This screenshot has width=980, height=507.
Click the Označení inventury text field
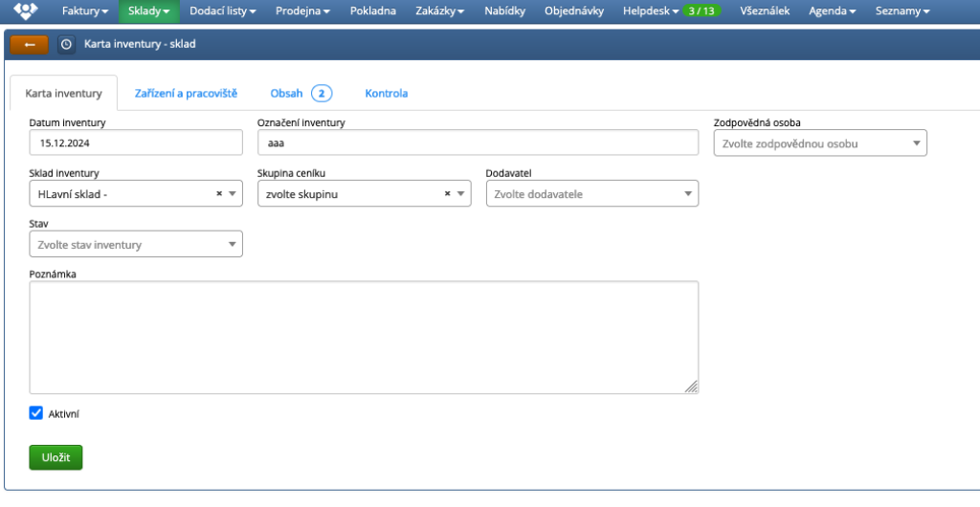pyautogui.click(x=478, y=143)
